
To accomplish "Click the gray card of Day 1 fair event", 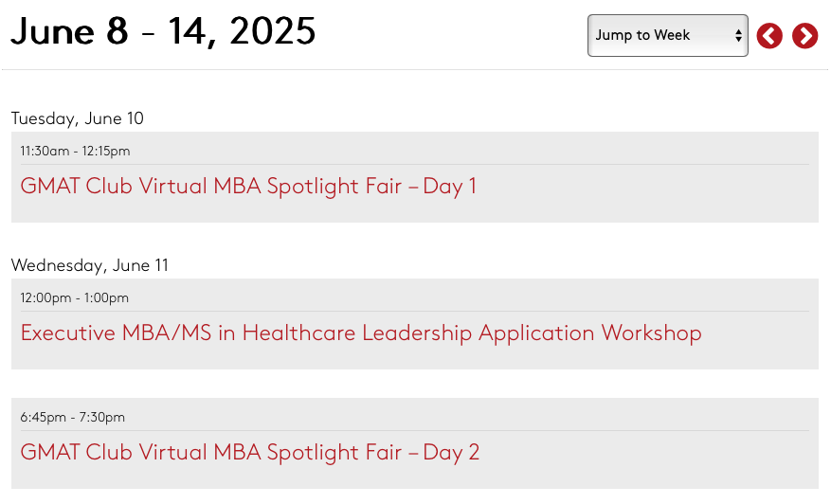I will (415, 177).
